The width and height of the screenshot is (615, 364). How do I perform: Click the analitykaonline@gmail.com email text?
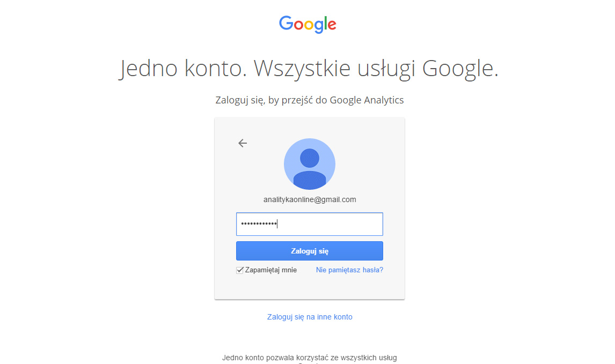pyautogui.click(x=310, y=199)
